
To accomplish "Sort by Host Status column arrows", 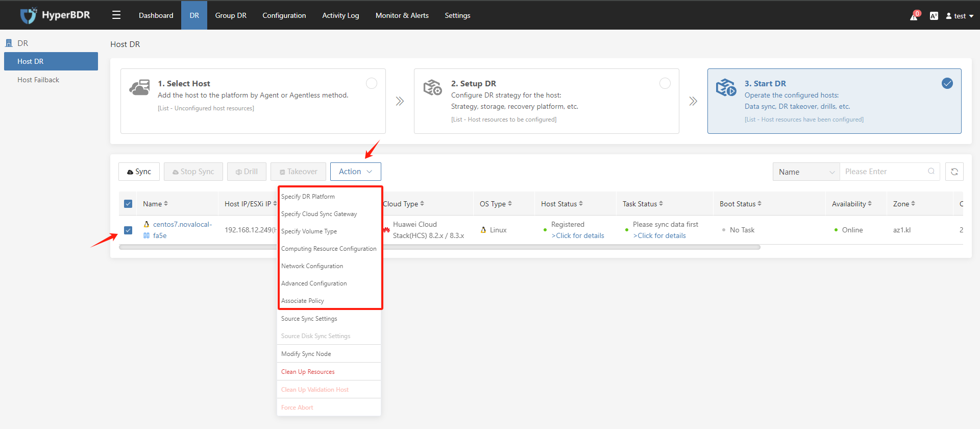I will coord(581,203).
